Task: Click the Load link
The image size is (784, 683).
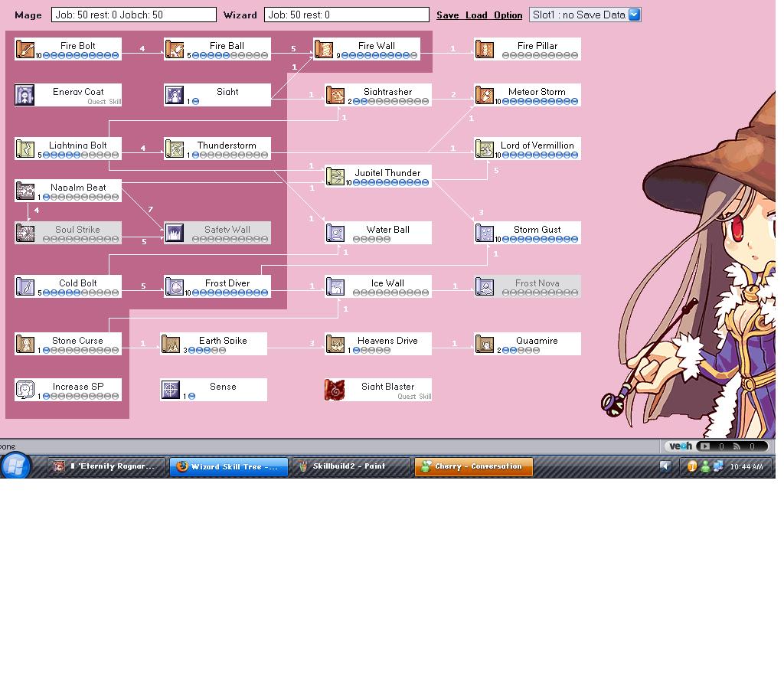Action: click(x=476, y=15)
